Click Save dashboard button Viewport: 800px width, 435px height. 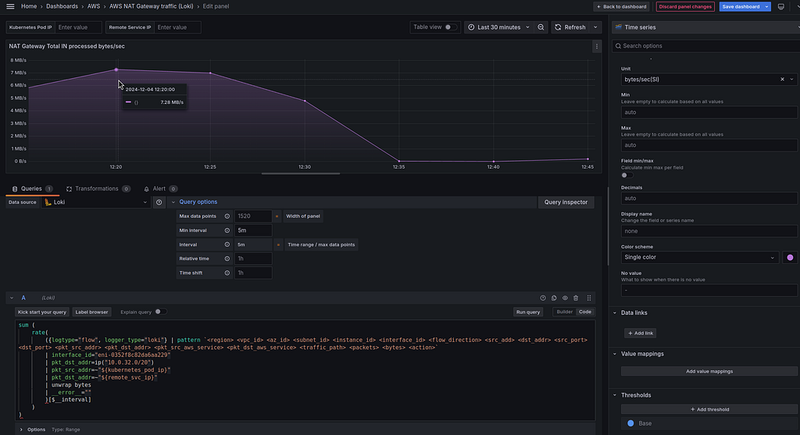click(x=741, y=7)
